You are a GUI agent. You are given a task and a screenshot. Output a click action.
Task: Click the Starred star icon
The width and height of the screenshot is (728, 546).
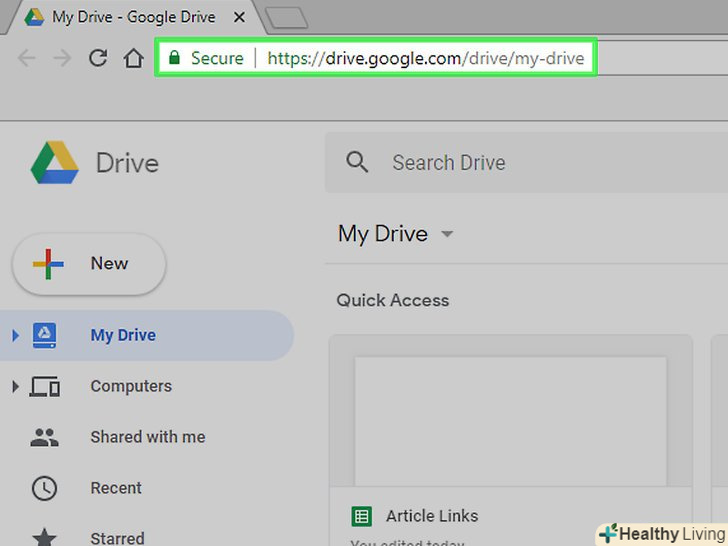click(45, 538)
